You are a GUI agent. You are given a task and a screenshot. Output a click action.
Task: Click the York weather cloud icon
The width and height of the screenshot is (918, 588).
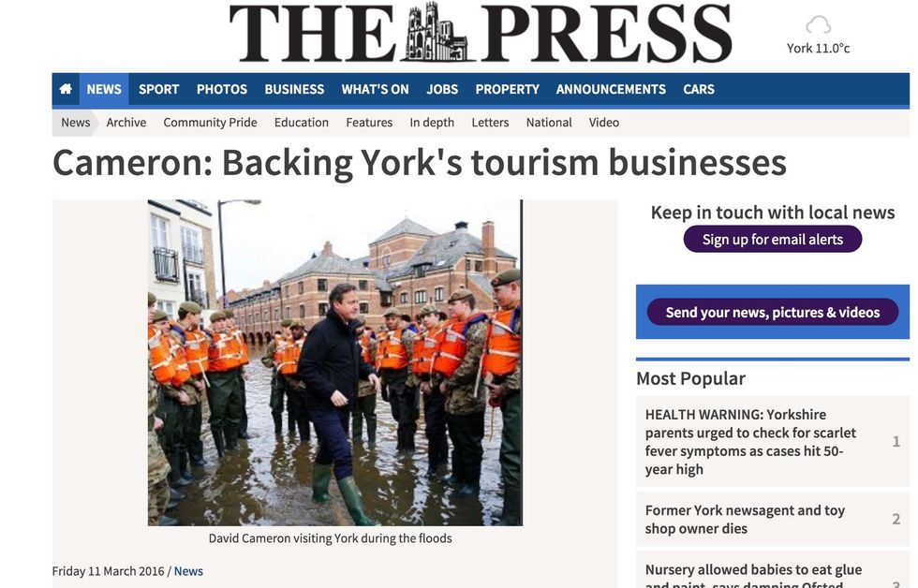[818, 25]
